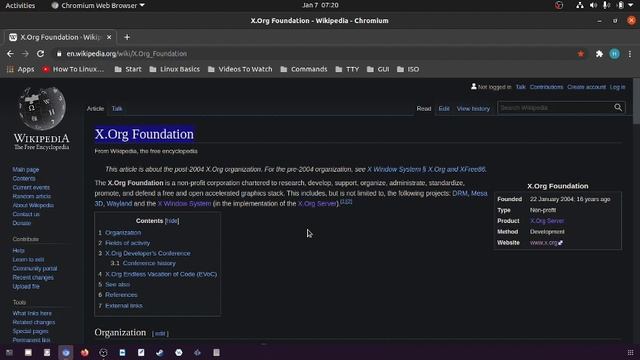Follow the Wayland link in the intro

click(x=119, y=203)
